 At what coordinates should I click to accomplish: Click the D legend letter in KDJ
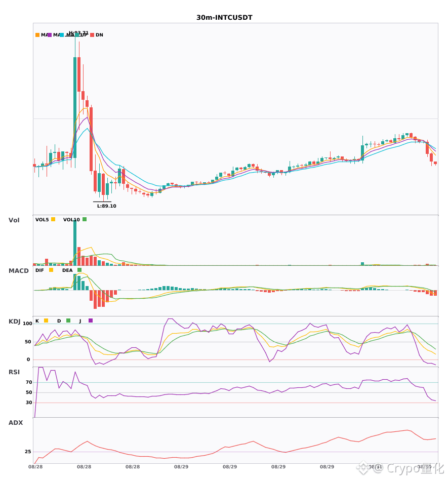click(x=59, y=321)
